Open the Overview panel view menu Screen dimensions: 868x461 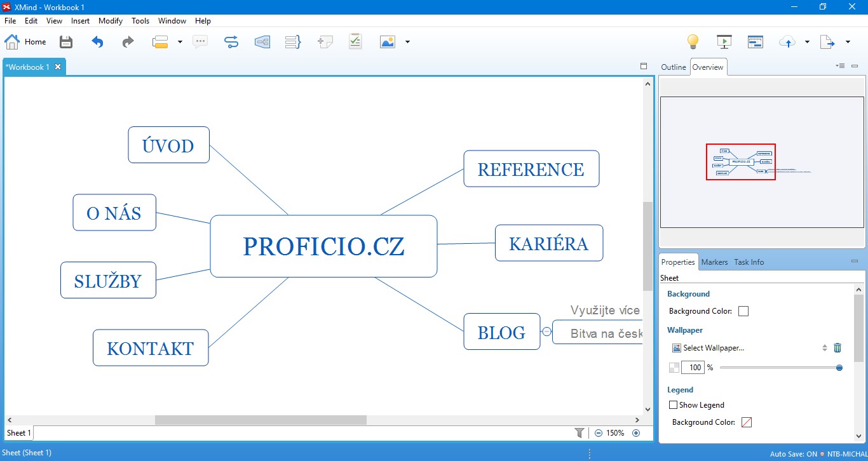coord(841,66)
